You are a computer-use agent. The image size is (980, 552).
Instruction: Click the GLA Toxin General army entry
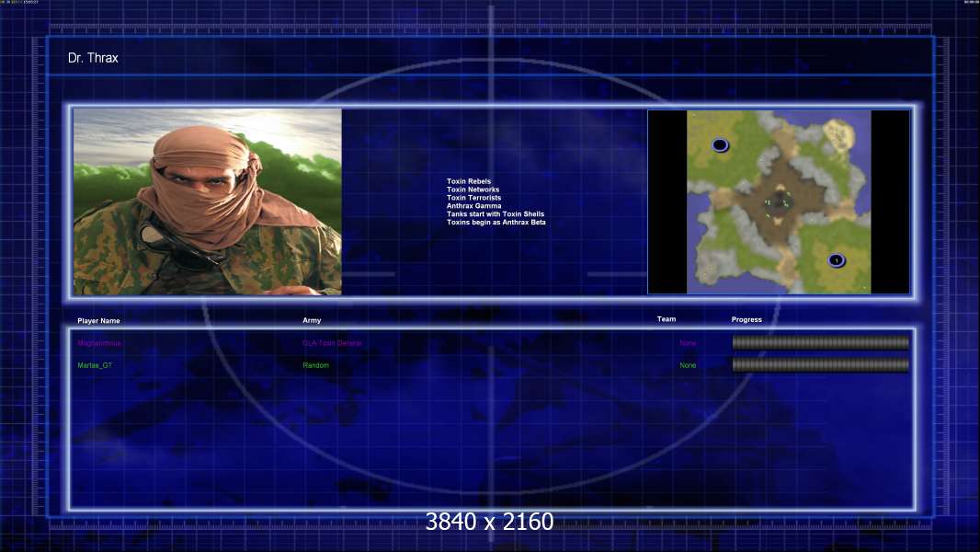click(x=332, y=343)
